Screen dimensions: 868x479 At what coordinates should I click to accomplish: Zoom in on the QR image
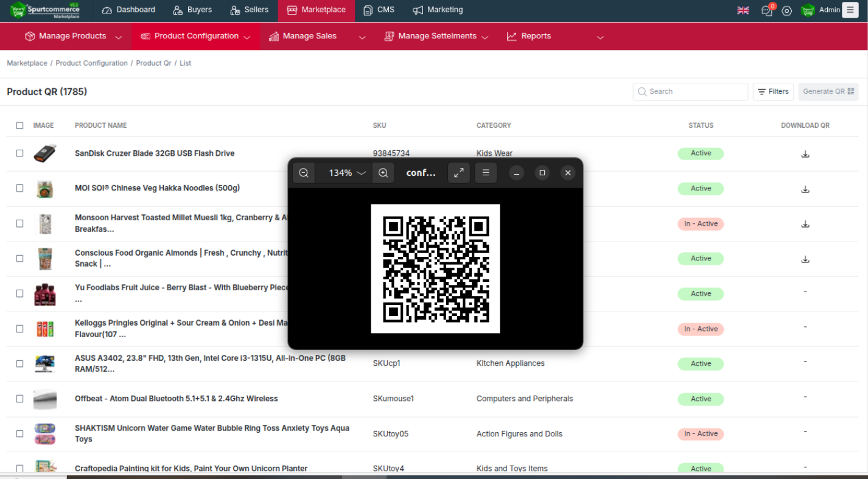click(x=383, y=173)
